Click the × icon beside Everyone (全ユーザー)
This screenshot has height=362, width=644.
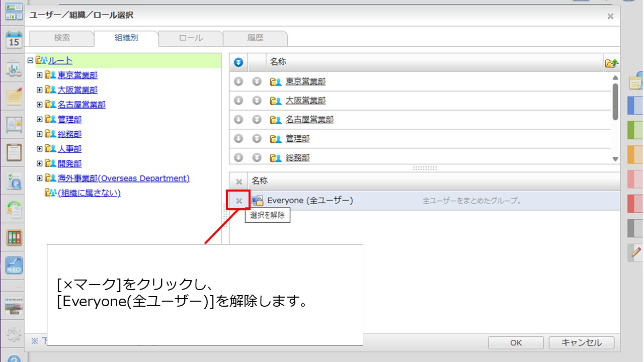point(239,201)
